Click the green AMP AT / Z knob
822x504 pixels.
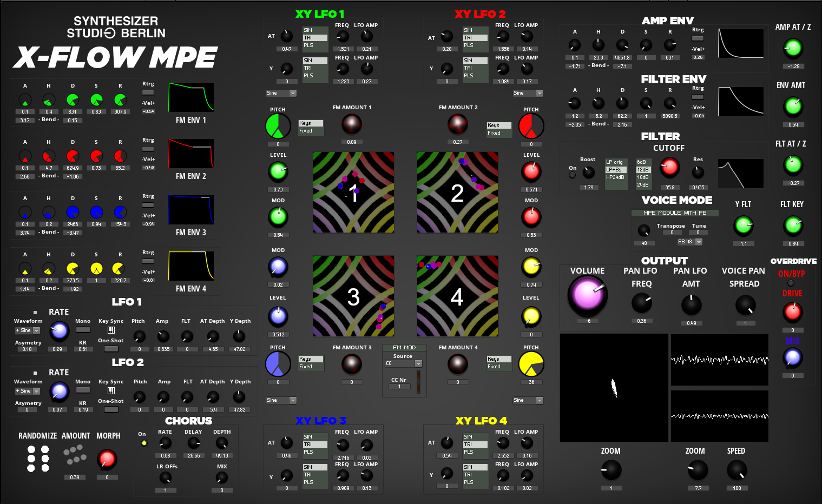[x=793, y=49]
